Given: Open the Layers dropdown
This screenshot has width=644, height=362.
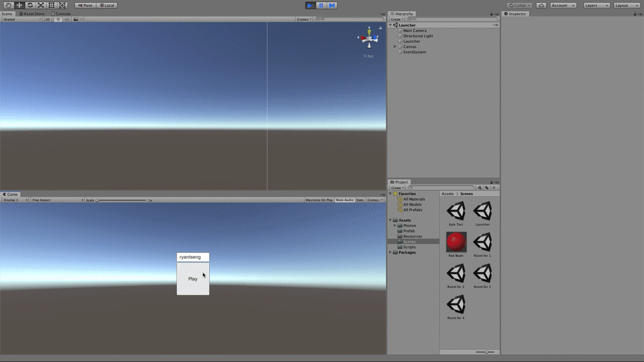Looking at the screenshot, I should (x=597, y=5).
